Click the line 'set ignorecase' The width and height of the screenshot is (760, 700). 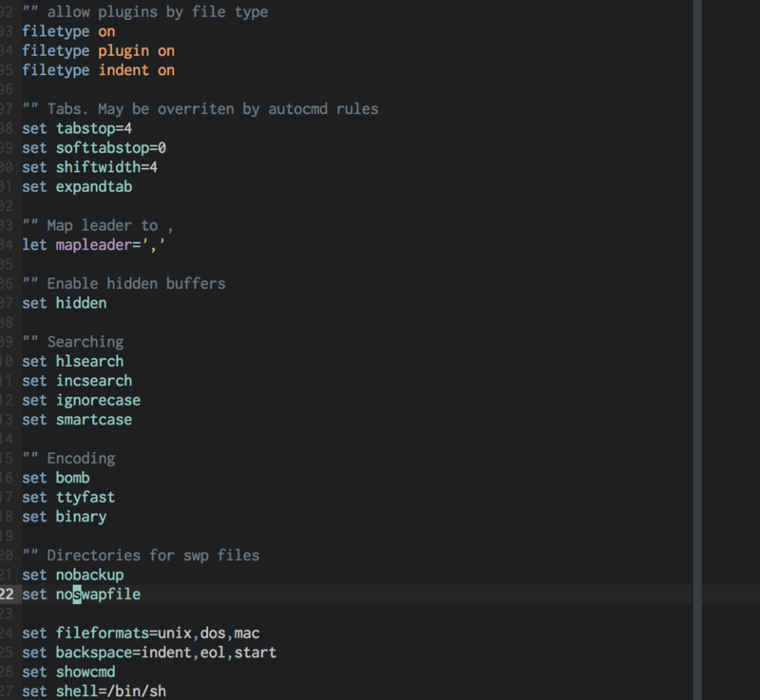tap(82, 400)
